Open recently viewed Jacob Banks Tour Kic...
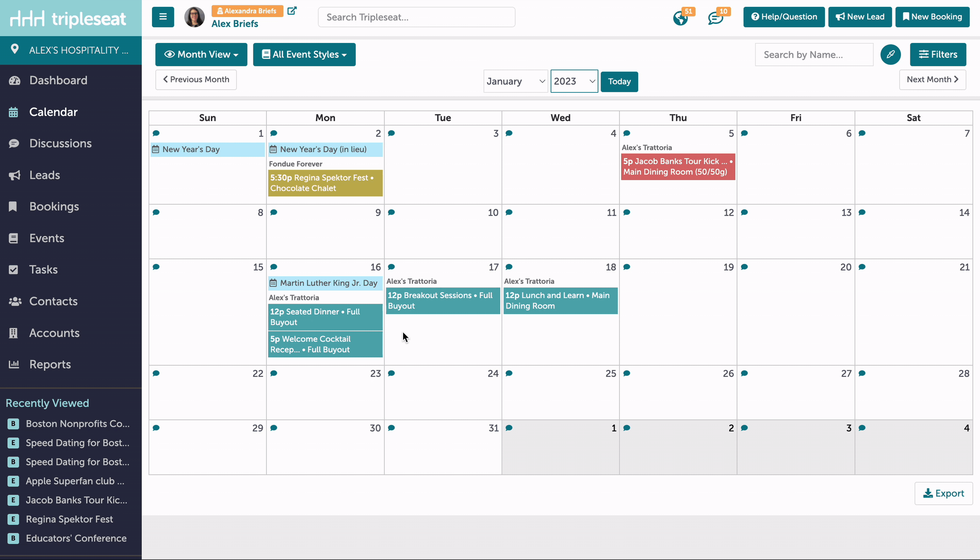The height and width of the screenshot is (560, 980). [77, 500]
